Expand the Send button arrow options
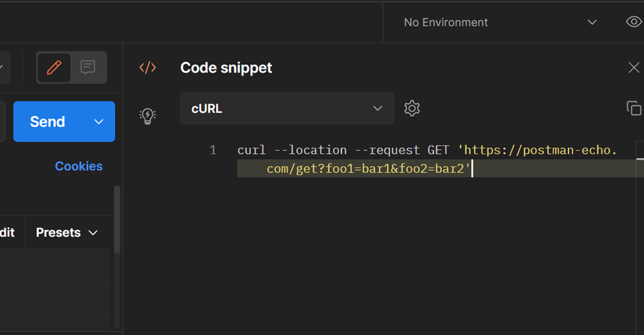The image size is (644, 335). click(x=99, y=121)
